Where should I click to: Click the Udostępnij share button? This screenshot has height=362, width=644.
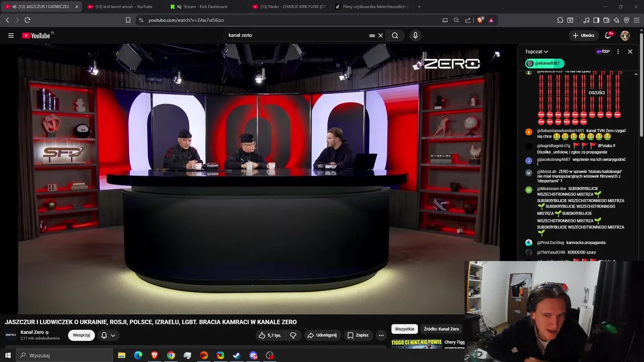tap(322, 335)
